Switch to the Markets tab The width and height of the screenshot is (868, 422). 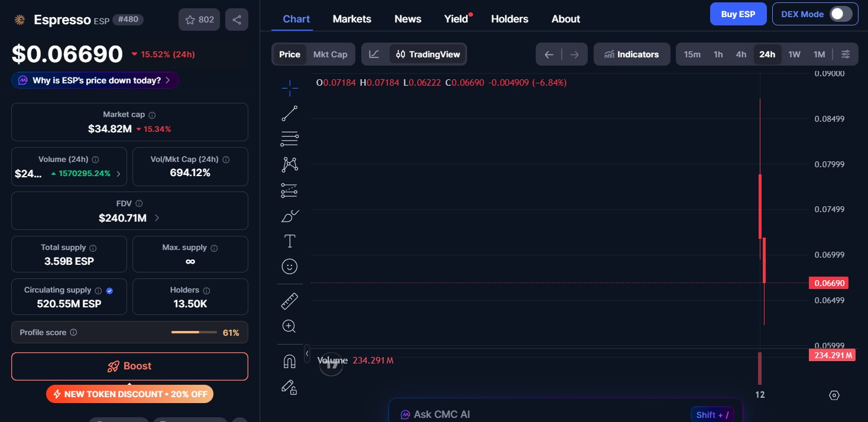coord(352,19)
